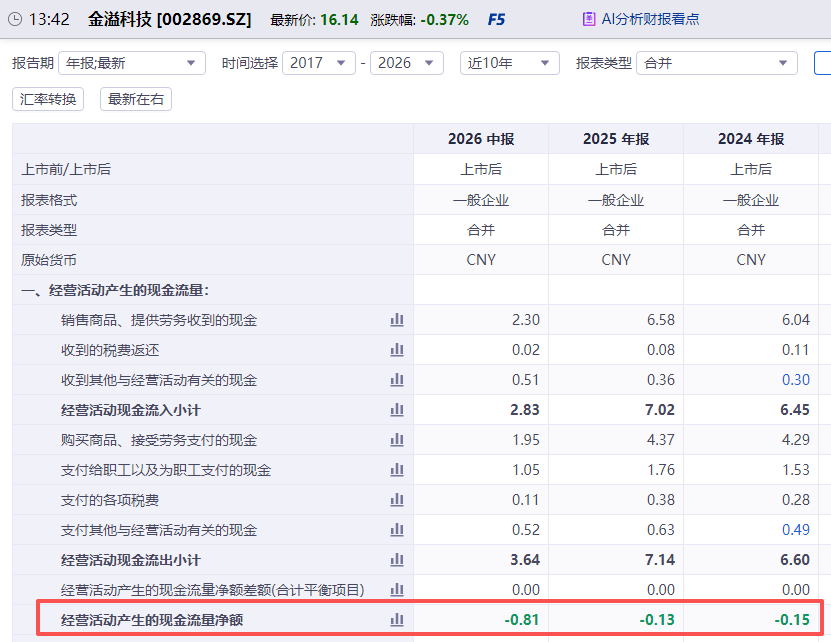
Task: Show chart for 购买商品、接受劳务支付的现金
Action: tap(397, 439)
